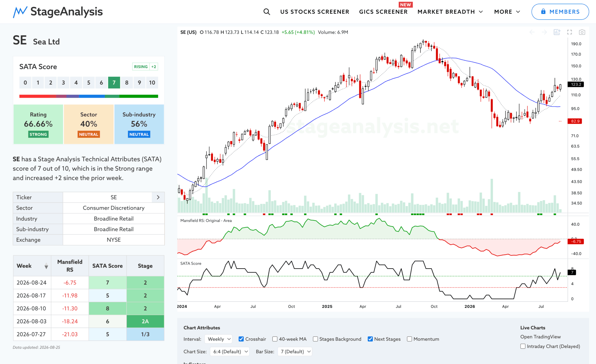Open the GICS Screener page
This screenshot has width=596, height=364.
pos(383,12)
